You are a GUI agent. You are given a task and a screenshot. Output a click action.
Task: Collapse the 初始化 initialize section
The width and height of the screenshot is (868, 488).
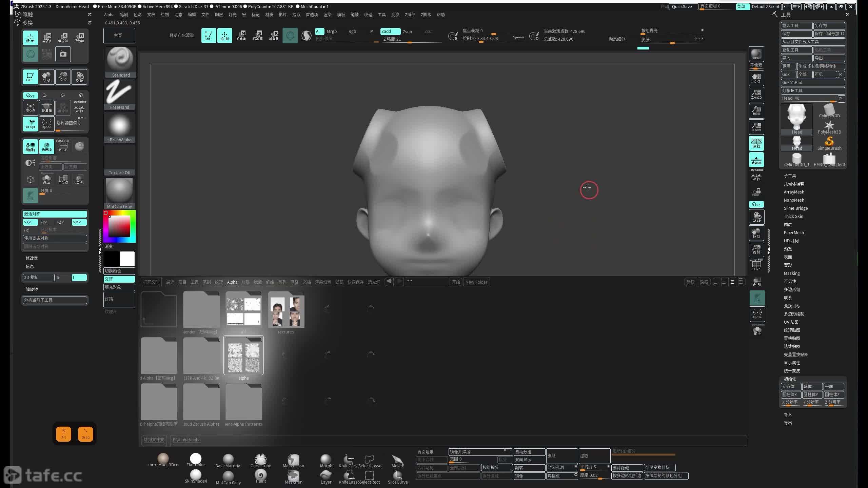click(x=790, y=379)
